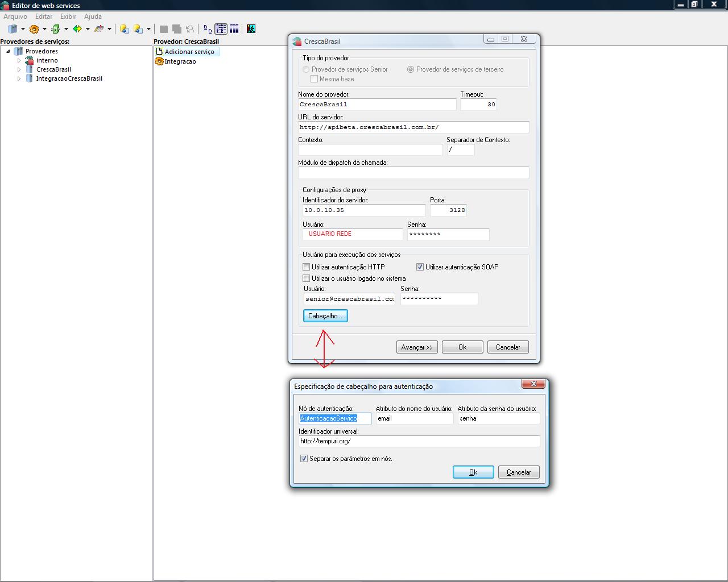Open dropdown arrow beside calendar grid icon

click(x=109, y=29)
